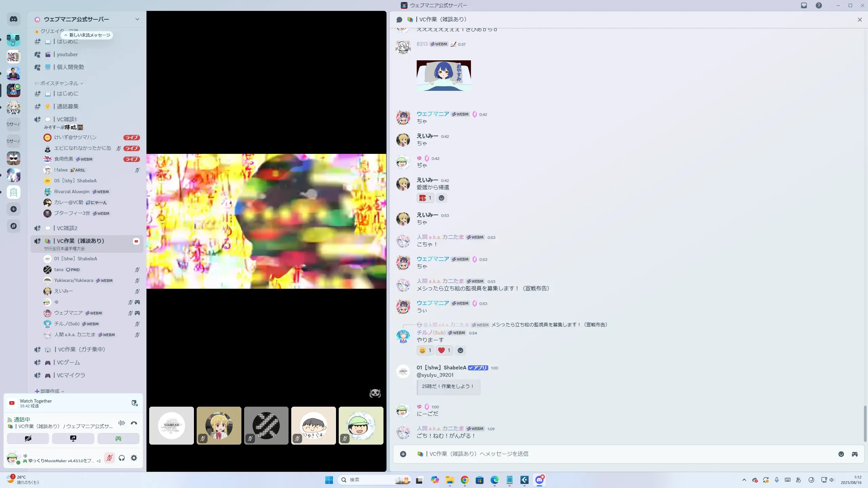
Task: Leave the Watch Together activity
Action: [135, 403]
